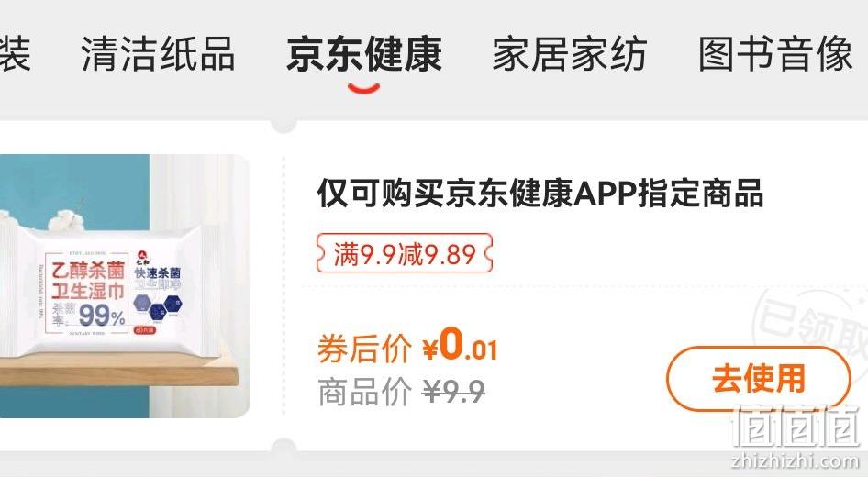The image size is (868, 477).
Task: Click the 乙醇杀菌卫生湿巾 text on package
Action: tap(87, 281)
